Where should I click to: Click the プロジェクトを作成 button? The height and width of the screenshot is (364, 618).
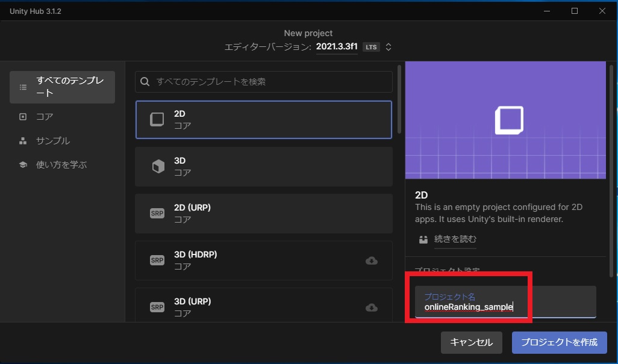click(559, 342)
